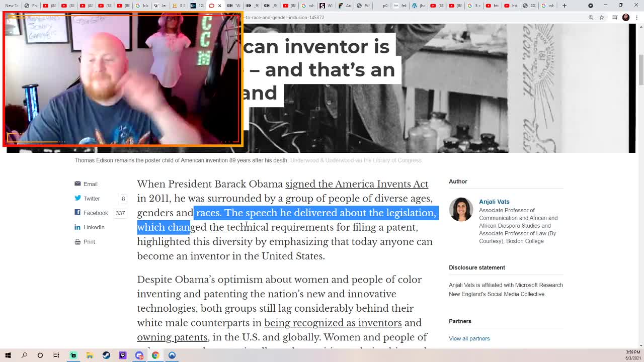Open Chrome three-dot menu
Viewport: 644px width, 362px height.
[x=637, y=18]
